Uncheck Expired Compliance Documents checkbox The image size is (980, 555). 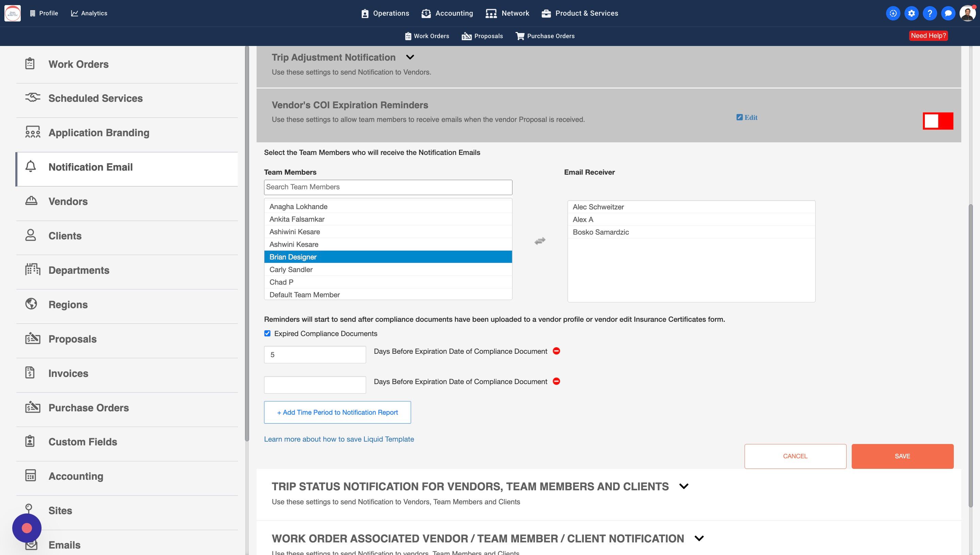pyautogui.click(x=267, y=334)
